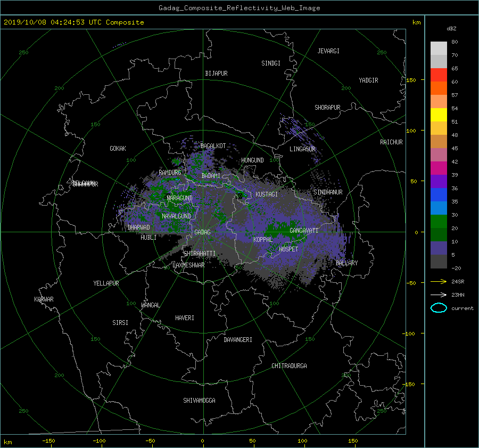Click the NARAGUND city label
Image resolution: width=479 pixels, height=448 pixels.
[x=180, y=198]
